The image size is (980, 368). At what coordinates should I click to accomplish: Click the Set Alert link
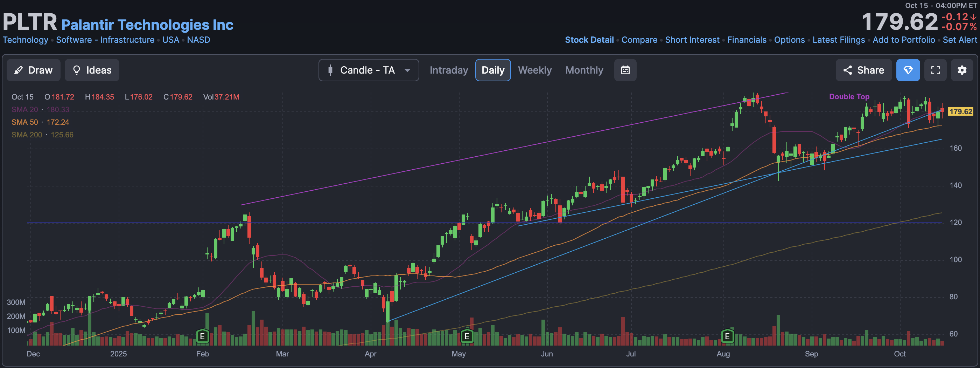[959, 40]
